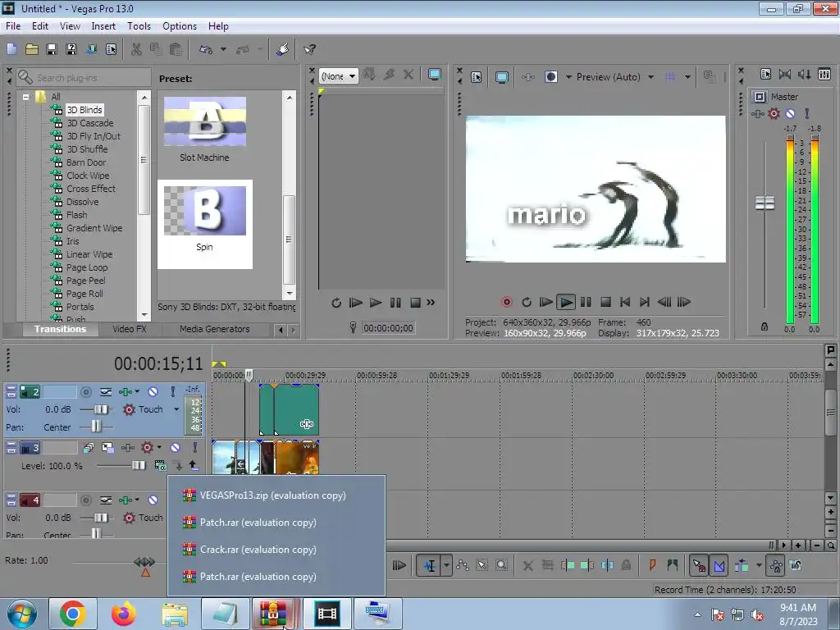
Task: Go to start in video preview
Action: tap(625, 302)
